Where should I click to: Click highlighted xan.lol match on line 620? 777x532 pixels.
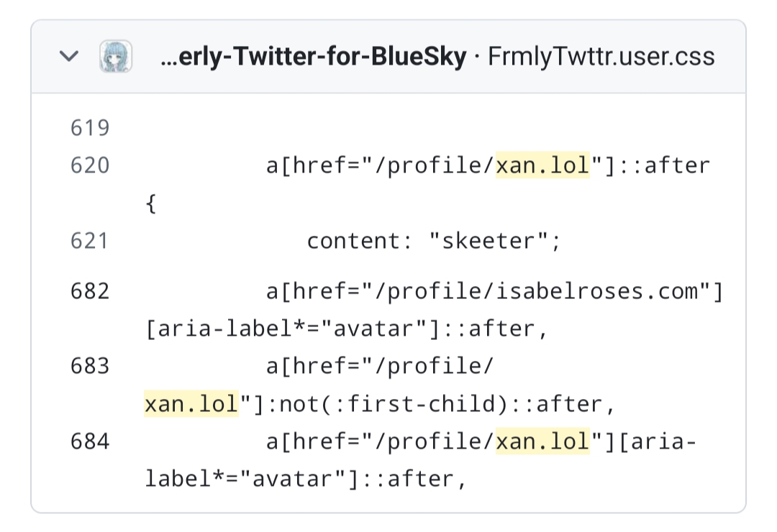coord(542,166)
